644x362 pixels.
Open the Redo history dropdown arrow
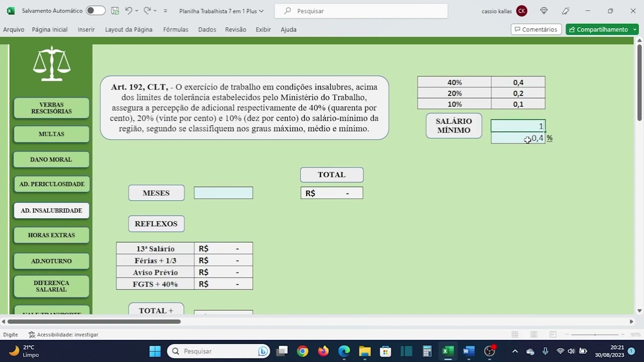point(155,11)
